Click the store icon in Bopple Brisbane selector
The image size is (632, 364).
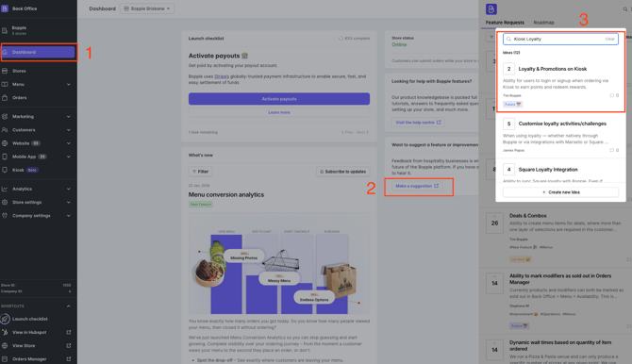click(126, 8)
